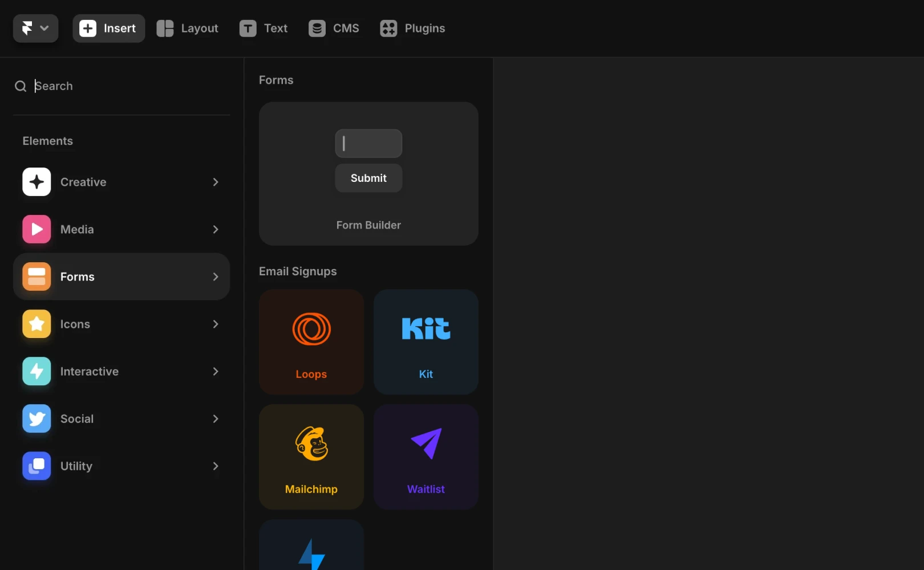Click the Kit label under logo
Screen dimensions: 924x570
click(x=426, y=374)
